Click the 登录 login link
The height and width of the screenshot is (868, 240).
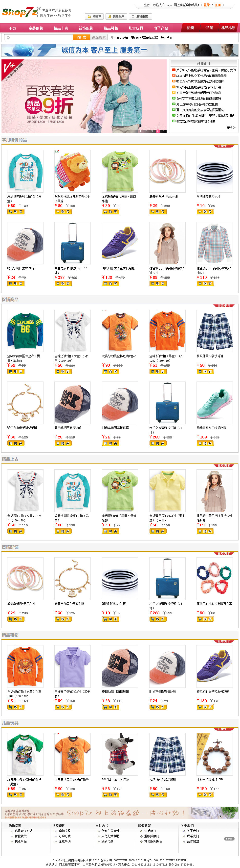[x=206, y=5]
